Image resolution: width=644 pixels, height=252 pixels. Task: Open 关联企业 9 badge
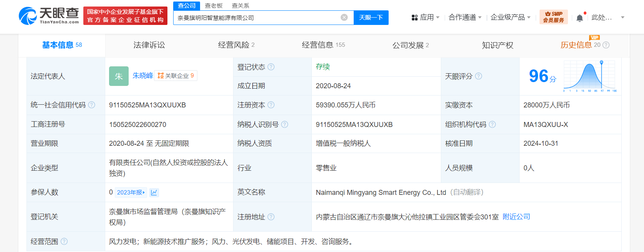(176, 76)
